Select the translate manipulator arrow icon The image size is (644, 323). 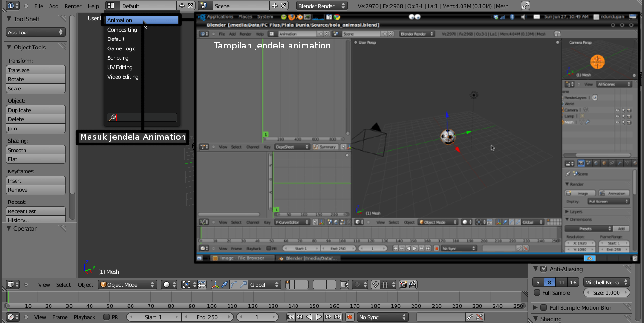click(225, 285)
